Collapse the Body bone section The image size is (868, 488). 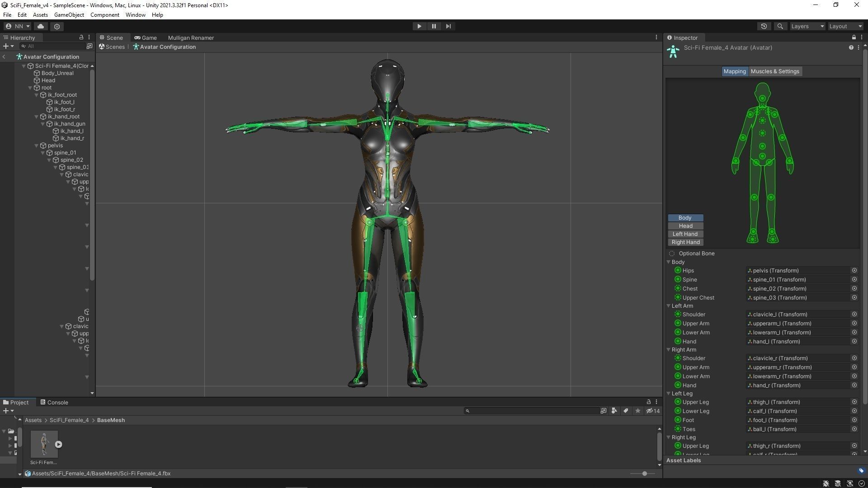[669, 262]
